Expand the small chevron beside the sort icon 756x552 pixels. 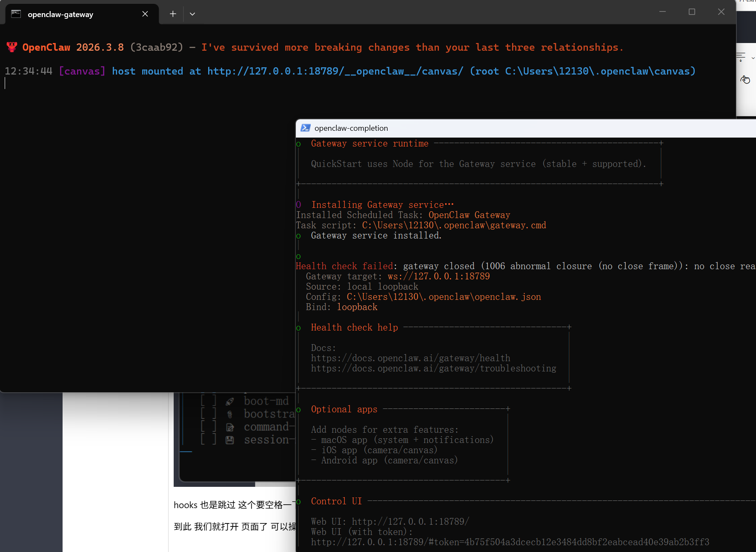tap(753, 58)
